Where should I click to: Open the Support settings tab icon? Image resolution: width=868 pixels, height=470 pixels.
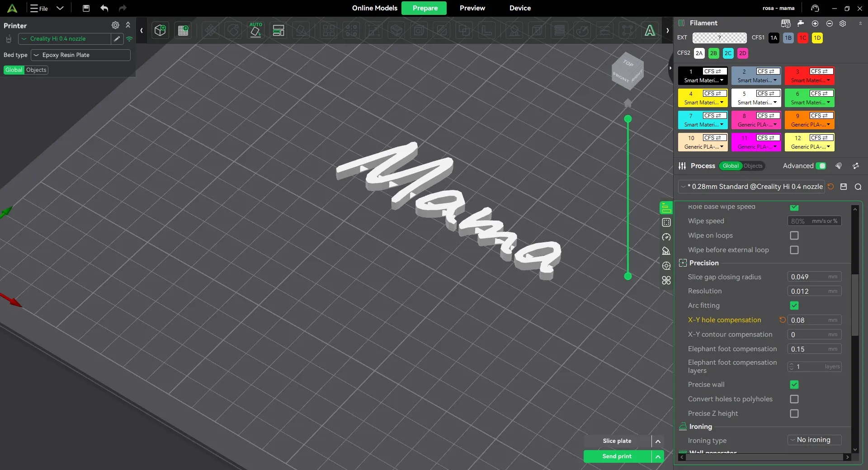[666, 251]
